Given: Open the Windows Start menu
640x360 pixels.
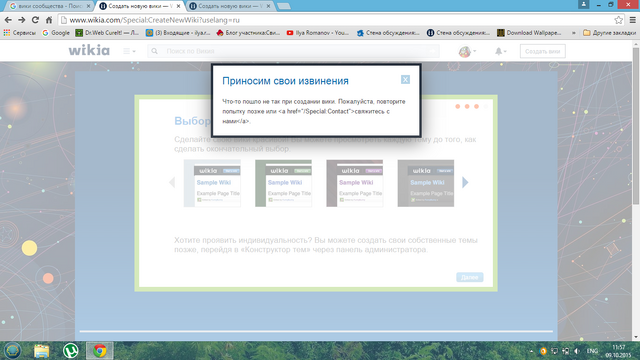Looking at the screenshot, I should 13,350.
